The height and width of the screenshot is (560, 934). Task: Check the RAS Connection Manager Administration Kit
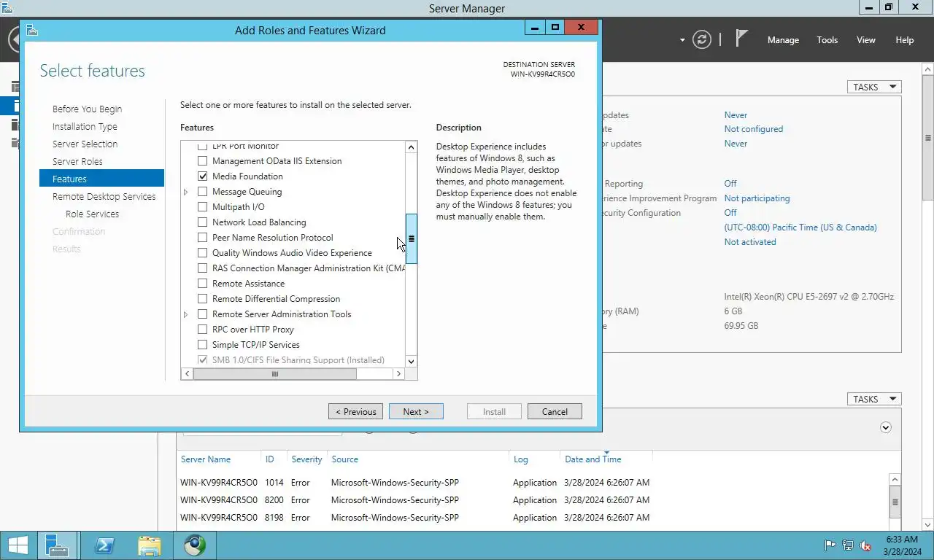tap(203, 268)
